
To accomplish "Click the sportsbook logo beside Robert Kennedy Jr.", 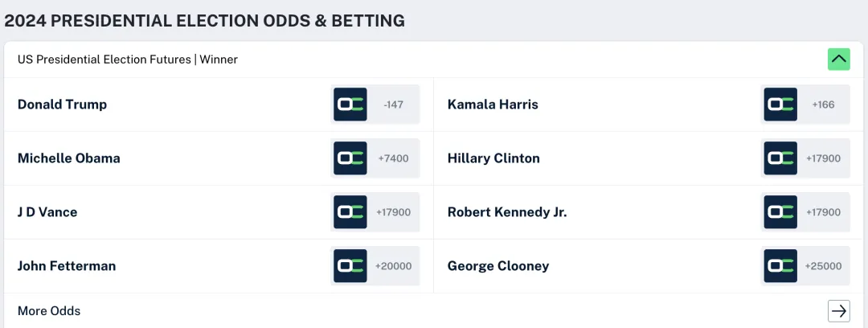I will pyautogui.click(x=780, y=212).
